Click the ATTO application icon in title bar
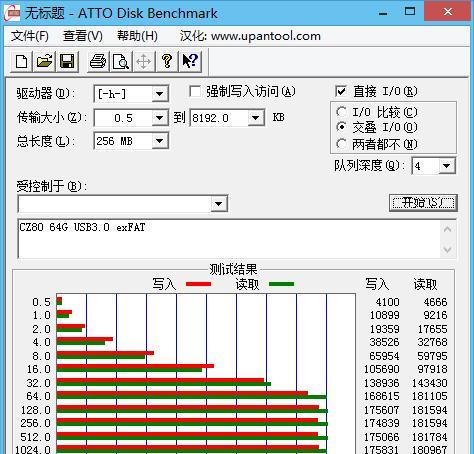Image resolution: width=474 pixels, height=454 pixels. point(12,13)
